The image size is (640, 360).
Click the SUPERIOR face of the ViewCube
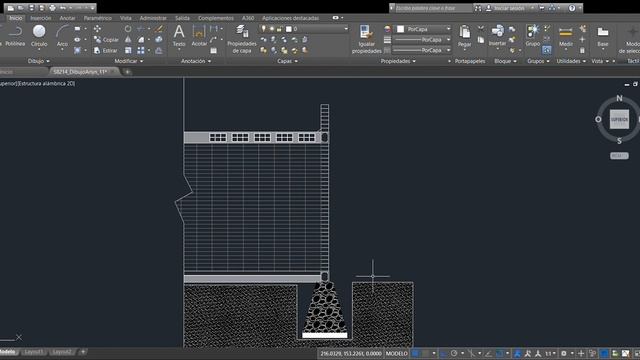[x=619, y=120]
